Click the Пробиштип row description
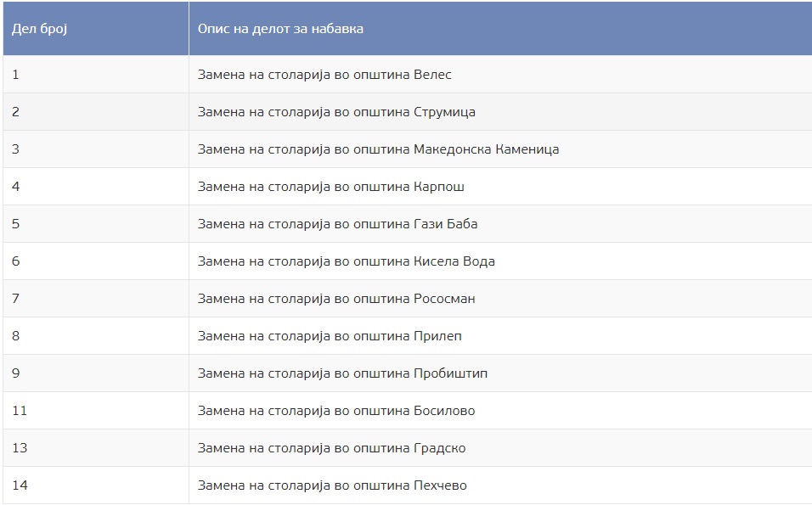Viewport: 812px width, 505px height. point(342,373)
